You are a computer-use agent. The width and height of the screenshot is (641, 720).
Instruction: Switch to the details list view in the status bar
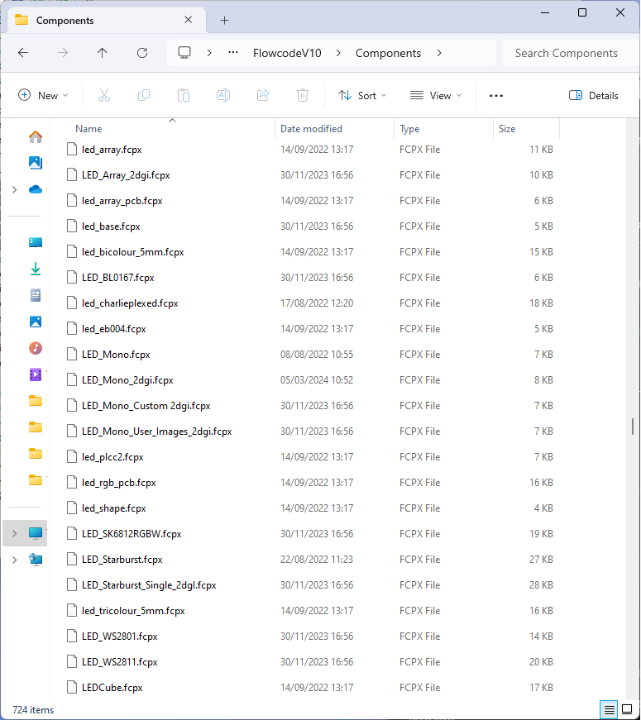coord(608,709)
